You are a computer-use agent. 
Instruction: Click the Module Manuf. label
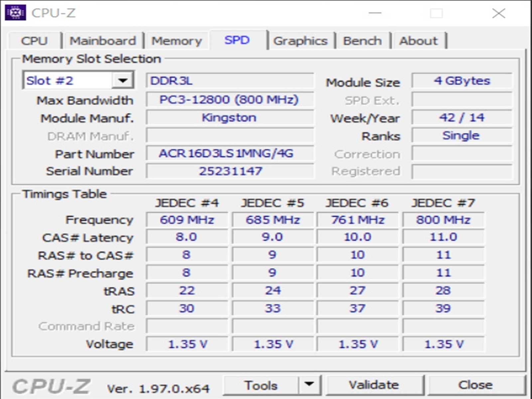(87, 118)
